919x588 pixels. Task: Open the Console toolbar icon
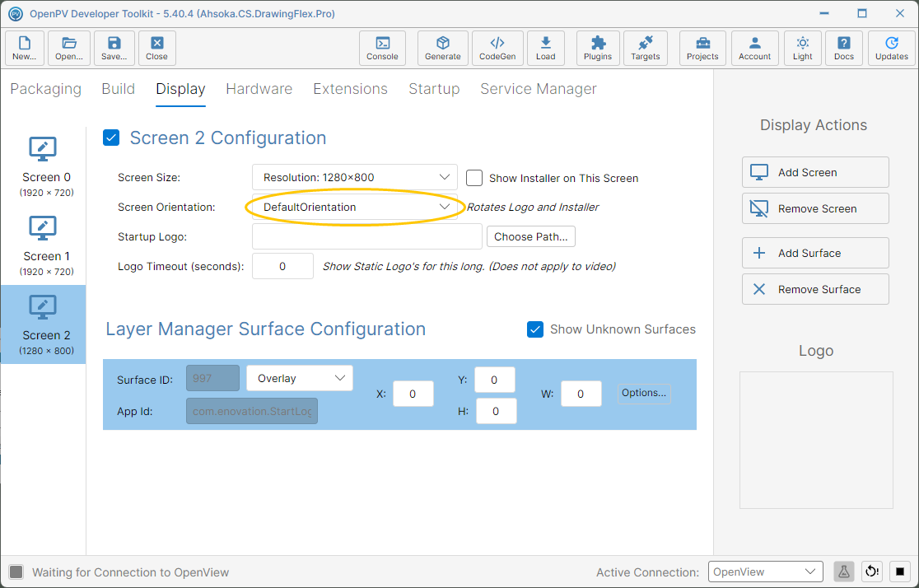pos(382,48)
